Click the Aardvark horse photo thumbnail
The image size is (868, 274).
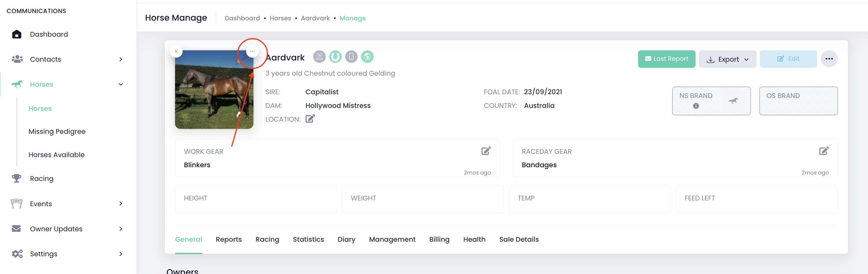[214, 90]
